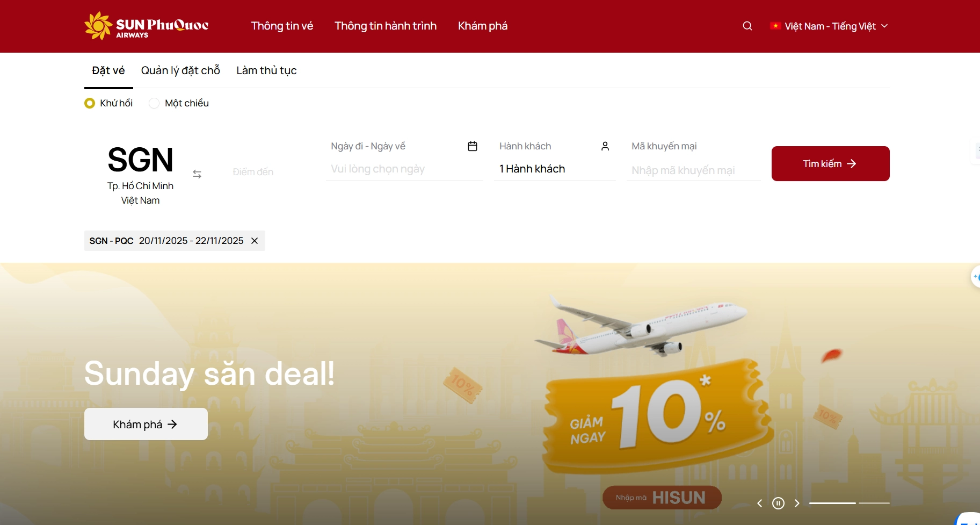Click the Sun PhuQuoc Airways logo
980x525 pixels.
[147, 26]
